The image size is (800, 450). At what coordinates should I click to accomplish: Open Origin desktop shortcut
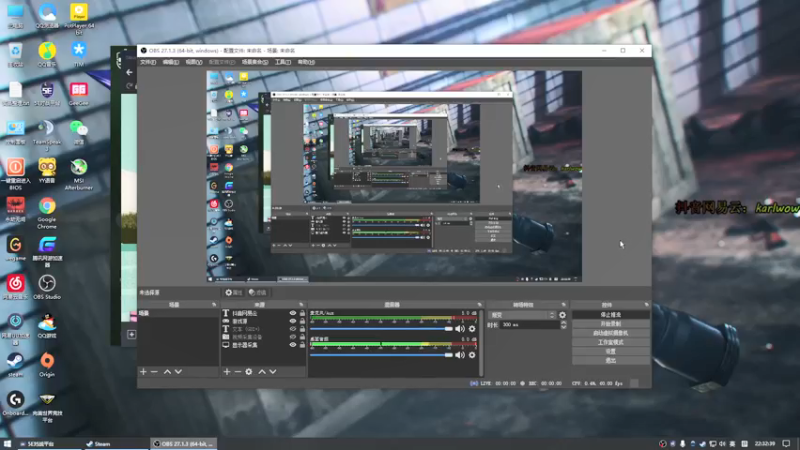(x=47, y=364)
